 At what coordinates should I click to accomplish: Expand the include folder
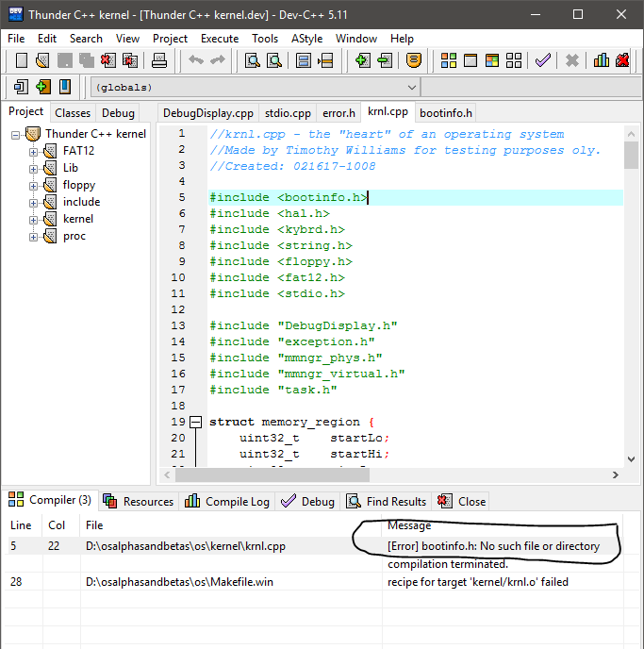[33, 203]
